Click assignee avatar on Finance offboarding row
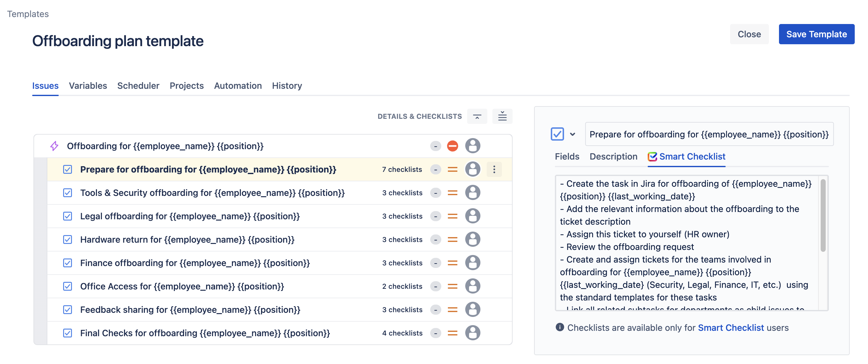 pos(473,263)
